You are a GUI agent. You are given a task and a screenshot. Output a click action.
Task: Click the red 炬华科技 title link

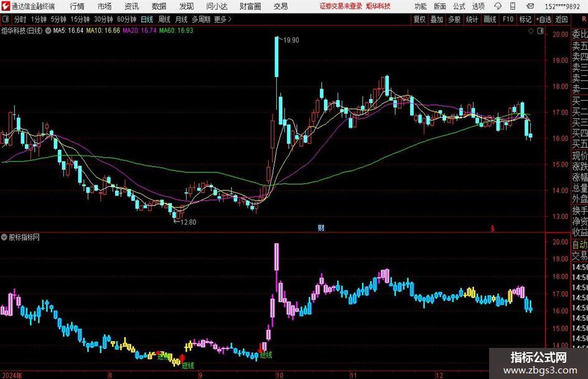click(x=378, y=6)
